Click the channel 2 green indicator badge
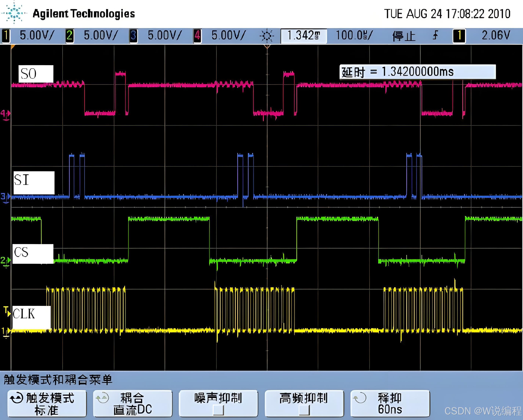523x420 pixels. click(70, 36)
